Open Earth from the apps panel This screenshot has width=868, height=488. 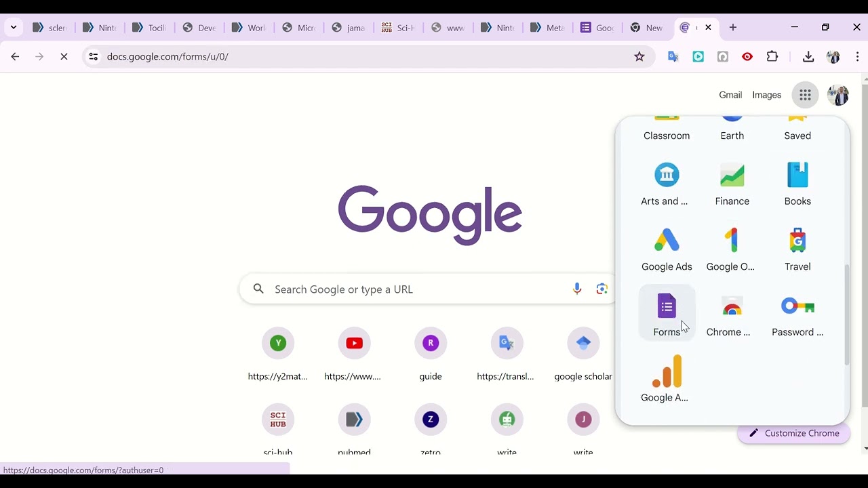tap(732, 129)
